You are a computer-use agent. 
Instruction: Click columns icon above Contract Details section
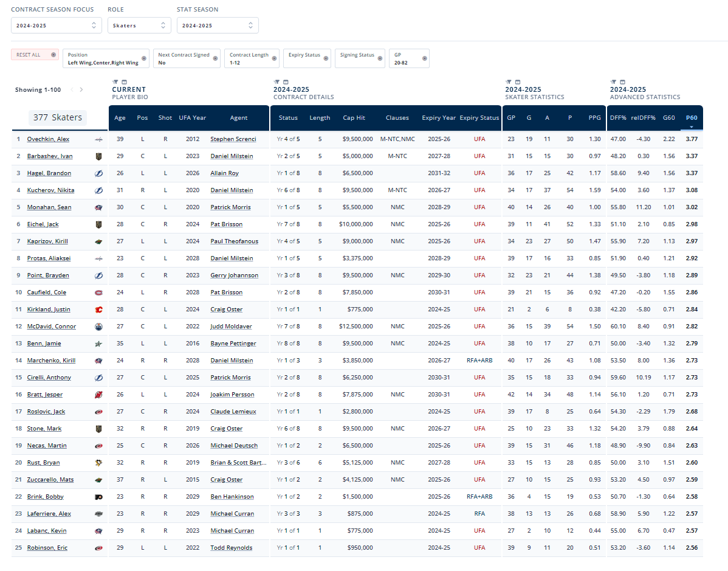285,82
